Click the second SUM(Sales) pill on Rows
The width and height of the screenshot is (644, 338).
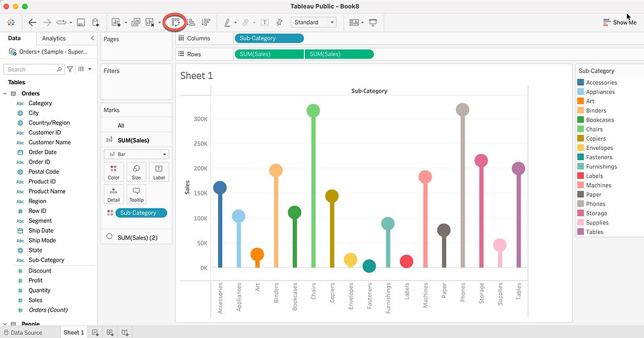coord(339,55)
